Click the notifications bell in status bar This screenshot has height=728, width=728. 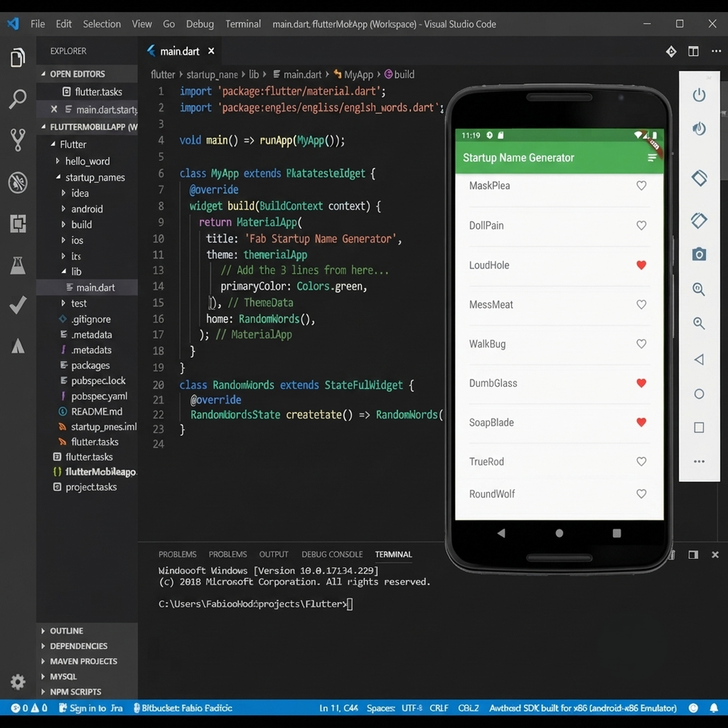[x=714, y=708]
